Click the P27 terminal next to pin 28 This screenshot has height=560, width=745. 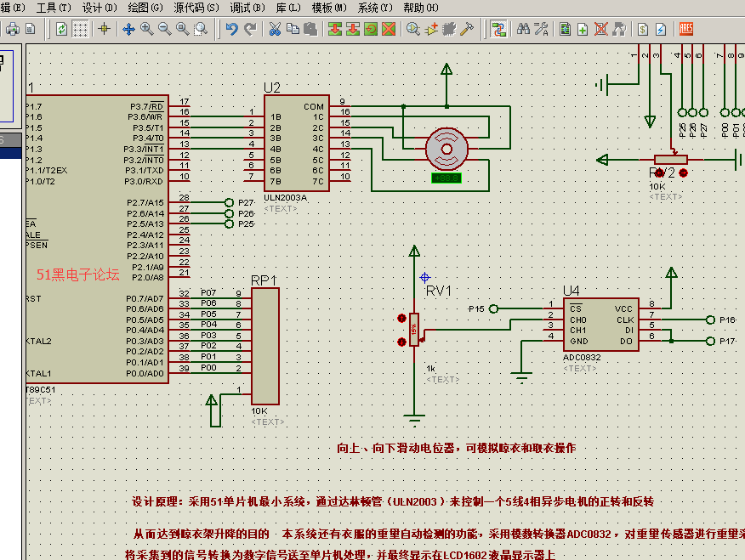(229, 202)
